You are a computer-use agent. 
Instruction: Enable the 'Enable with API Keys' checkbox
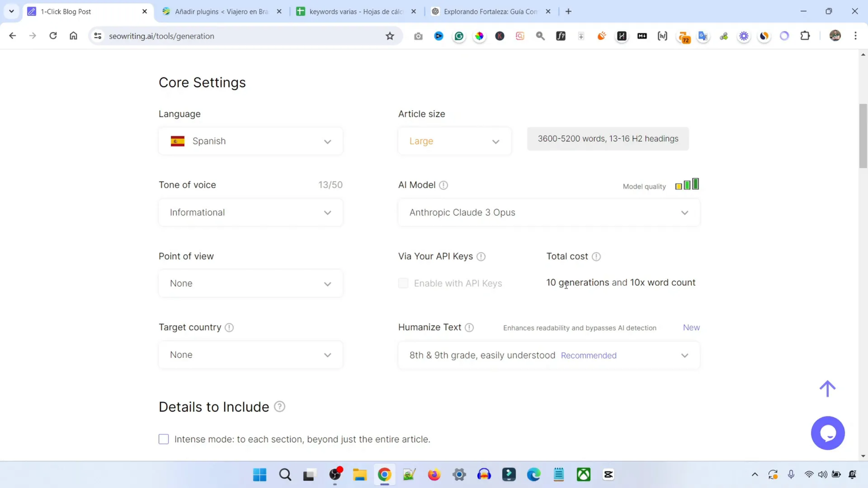403,283
